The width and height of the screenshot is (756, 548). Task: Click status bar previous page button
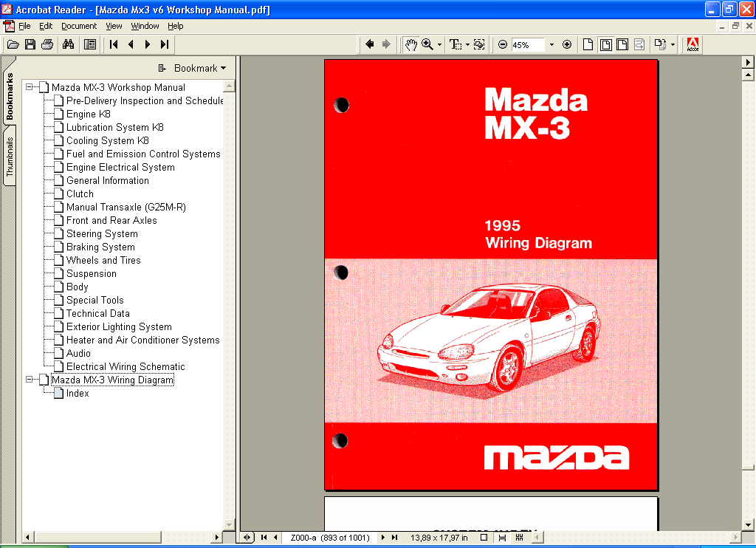[275, 538]
